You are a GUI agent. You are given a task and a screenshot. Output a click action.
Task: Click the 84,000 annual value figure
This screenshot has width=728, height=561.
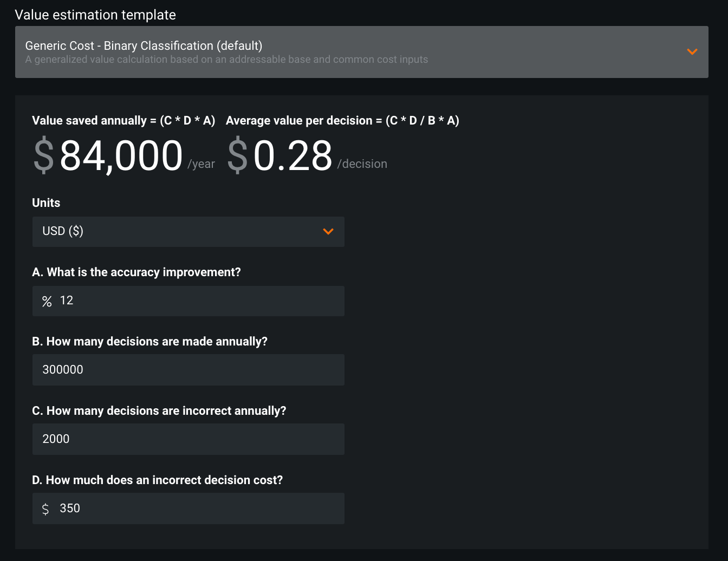[x=121, y=156]
